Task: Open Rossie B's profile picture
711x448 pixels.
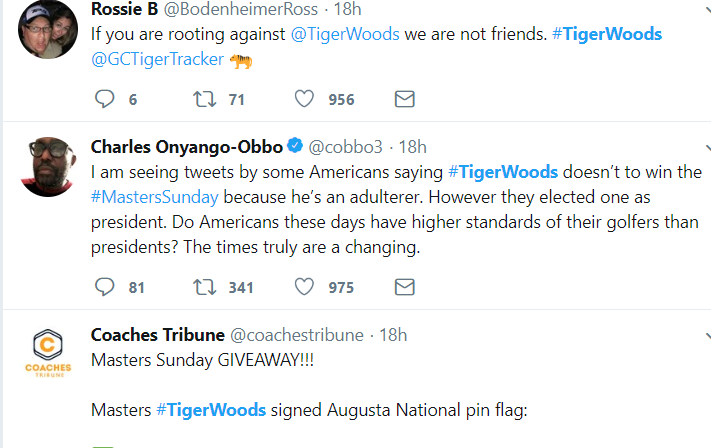Action: tap(50, 30)
